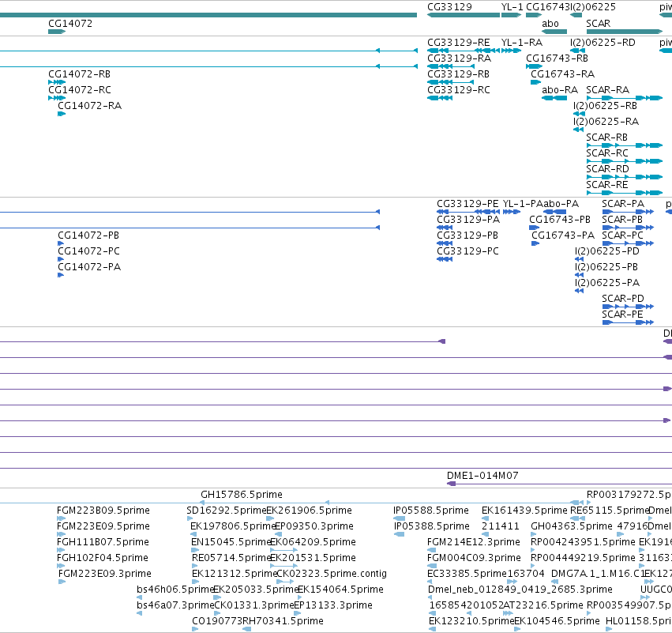Click the CG16743-RB transcript label
Screen dimensions: 672x633
coord(557,58)
